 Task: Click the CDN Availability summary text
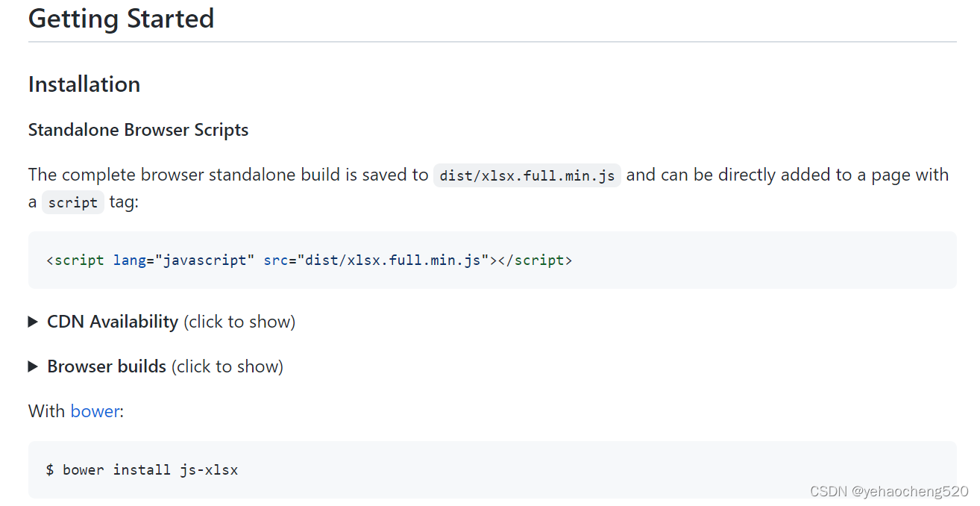coord(113,322)
